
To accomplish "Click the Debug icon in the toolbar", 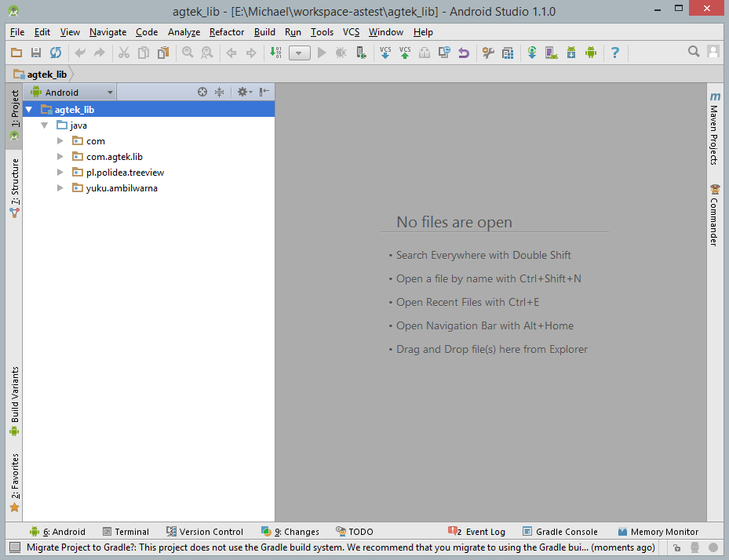I will coord(340,52).
